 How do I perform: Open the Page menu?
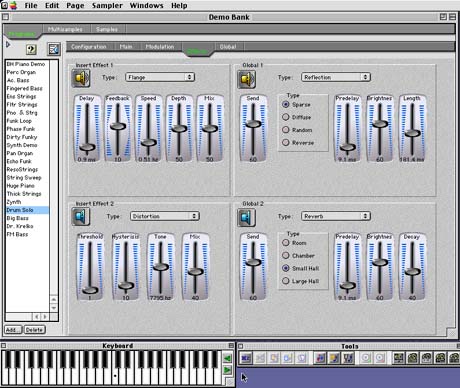click(x=75, y=5)
